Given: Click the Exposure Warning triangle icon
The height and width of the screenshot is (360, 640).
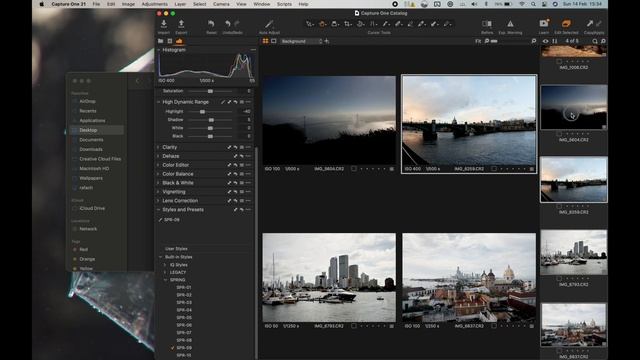Looking at the screenshot, I should [510, 24].
